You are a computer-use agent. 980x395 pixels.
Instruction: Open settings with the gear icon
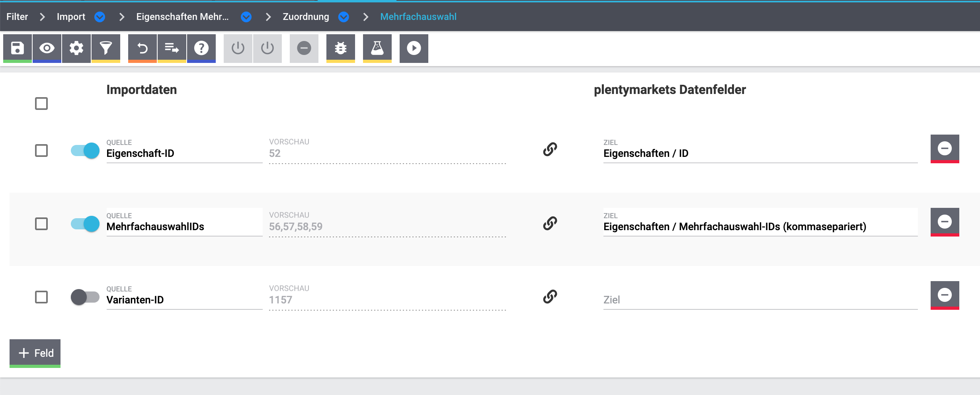point(76,48)
